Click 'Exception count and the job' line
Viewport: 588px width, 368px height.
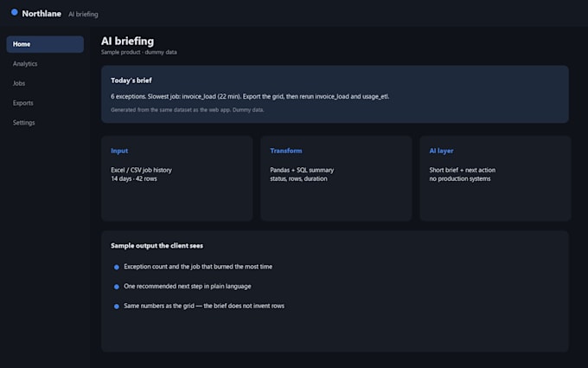tap(198, 267)
